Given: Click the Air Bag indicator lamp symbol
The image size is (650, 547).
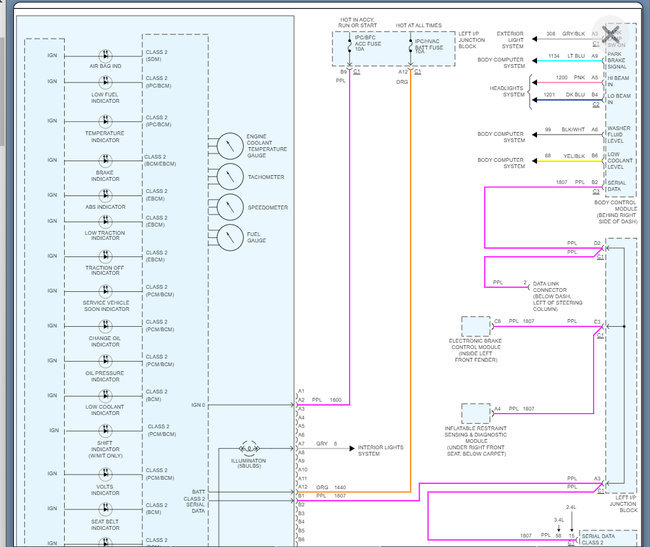Looking at the screenshot, I should click(x=106, y=55).
